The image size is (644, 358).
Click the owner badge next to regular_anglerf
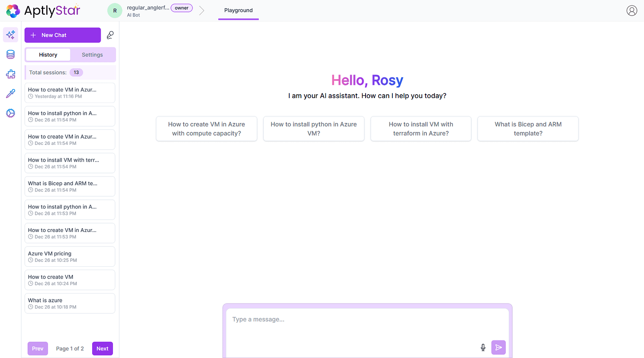coord(182,8)
